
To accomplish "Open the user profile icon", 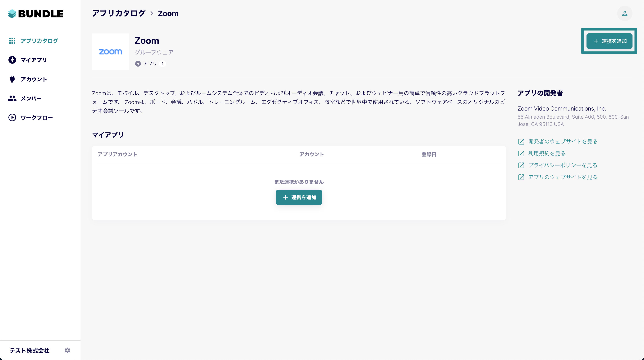I will click(625, 13).
